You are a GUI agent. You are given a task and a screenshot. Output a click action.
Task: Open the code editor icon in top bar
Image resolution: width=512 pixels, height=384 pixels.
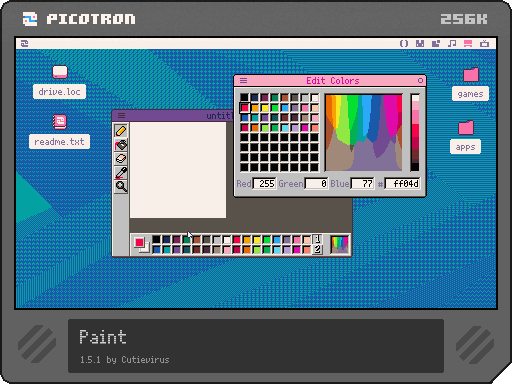tap(404, 43)
